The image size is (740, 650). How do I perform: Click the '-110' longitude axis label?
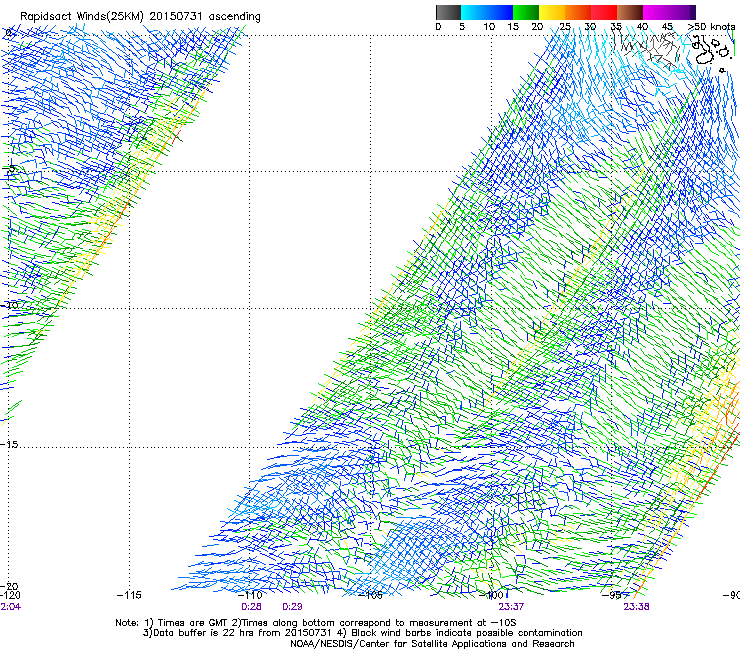[x=250, y=595]
